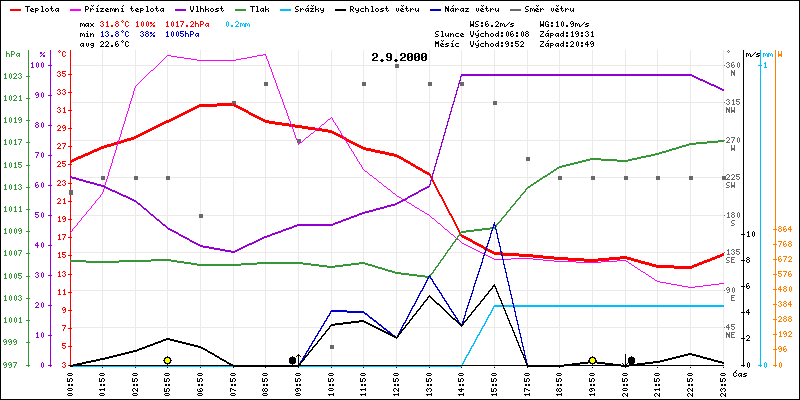
Task: Click the Slunce sunrise time 06:08
Action: (x=518, y=33)
